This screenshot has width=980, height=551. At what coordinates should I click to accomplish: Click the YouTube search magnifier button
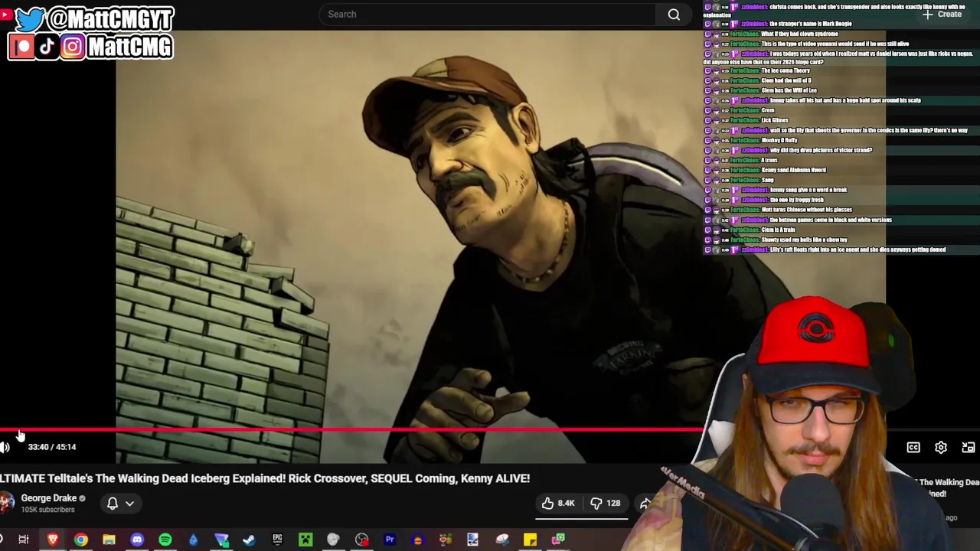pyautogui.click(x=674, y=14)
